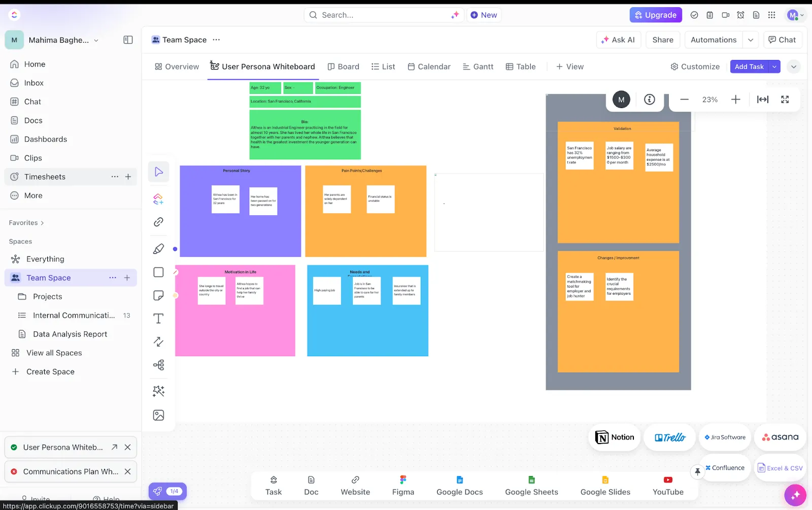The image size is (812, 510).
Task: Click the Add Task button
Action: (749, 66)
